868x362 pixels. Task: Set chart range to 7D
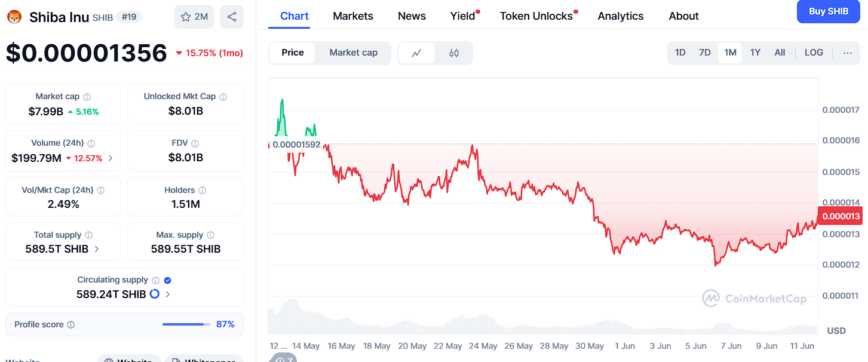[705, 53]
